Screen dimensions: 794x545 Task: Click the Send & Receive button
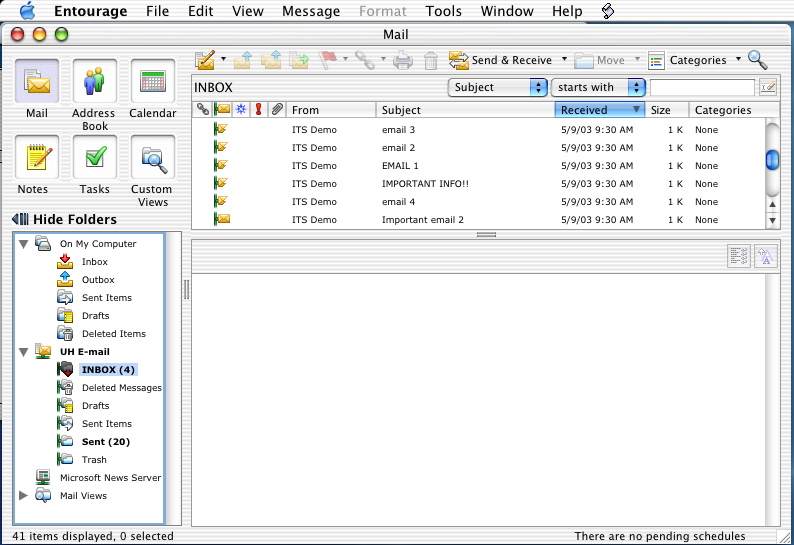(500, 60)
